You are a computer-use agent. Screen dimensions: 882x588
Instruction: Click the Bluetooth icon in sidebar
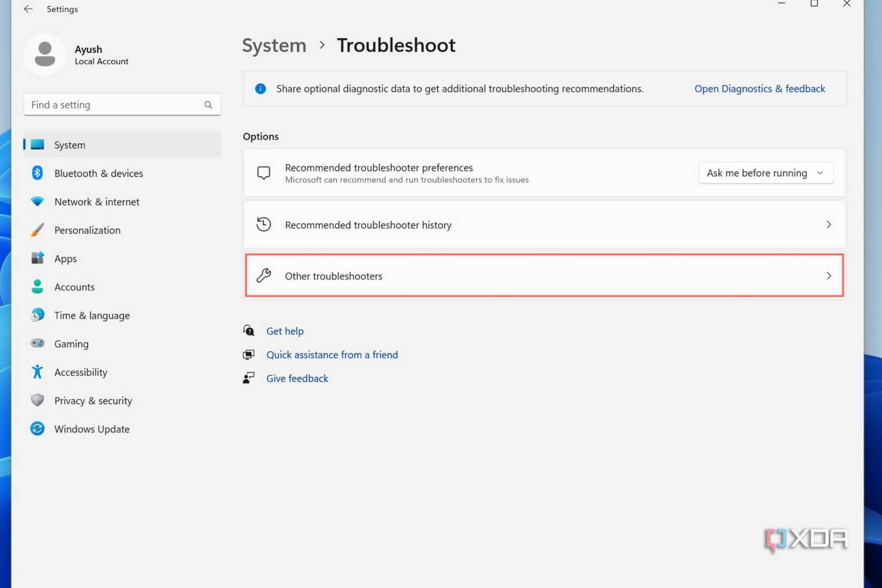click(37, 173)
